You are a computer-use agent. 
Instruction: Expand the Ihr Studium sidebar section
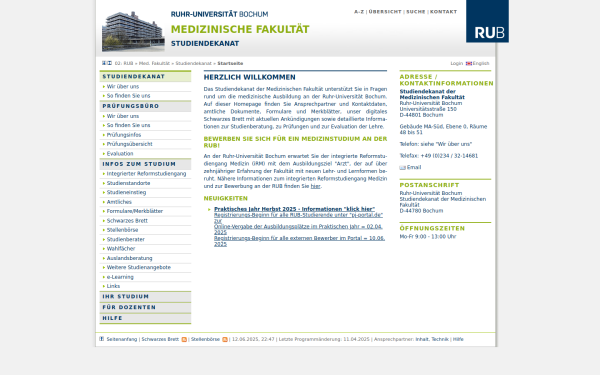point(145,297)
